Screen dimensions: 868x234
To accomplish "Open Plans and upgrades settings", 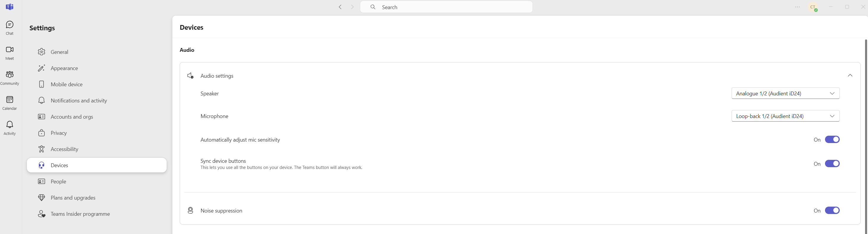I will (x=97, y=198).
